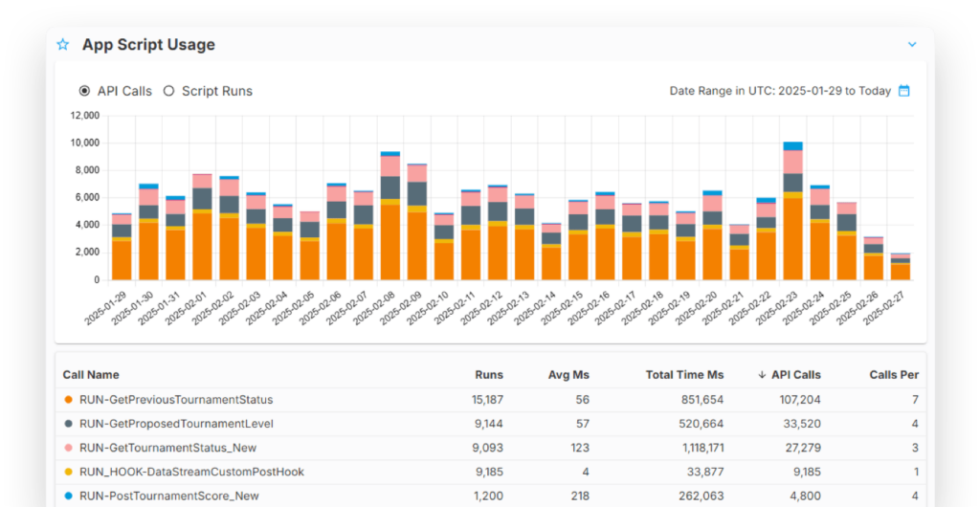Viewport: 980px width, 507px height.
Task: Click the 2025-02-08 chart bar
Action: (x=390, y=215)
